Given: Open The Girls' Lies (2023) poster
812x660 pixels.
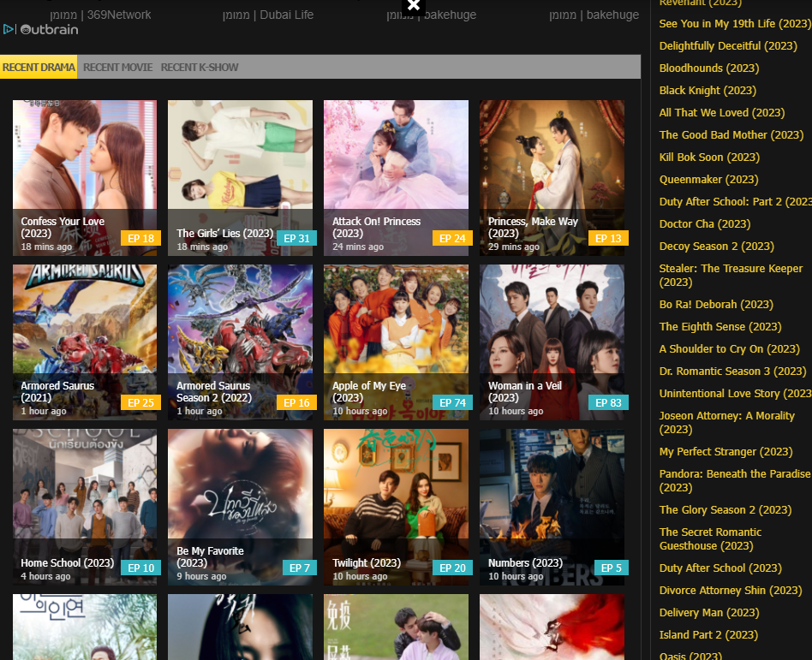Looking at the screenshot, I should click(x=241, y=177).
